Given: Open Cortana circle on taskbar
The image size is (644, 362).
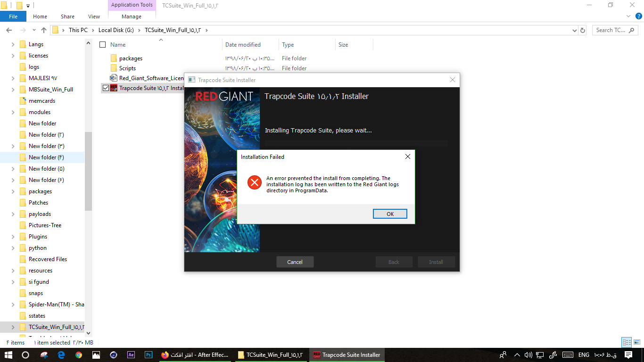Looking at the screenshot, I should 25,355.
